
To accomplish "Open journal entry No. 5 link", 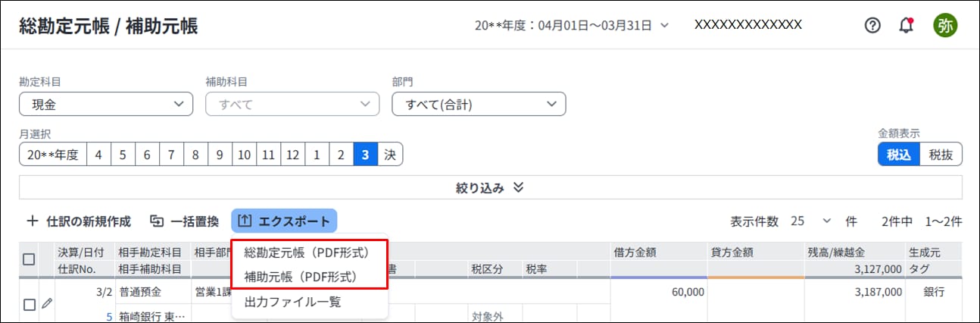I will pos(108,317).
